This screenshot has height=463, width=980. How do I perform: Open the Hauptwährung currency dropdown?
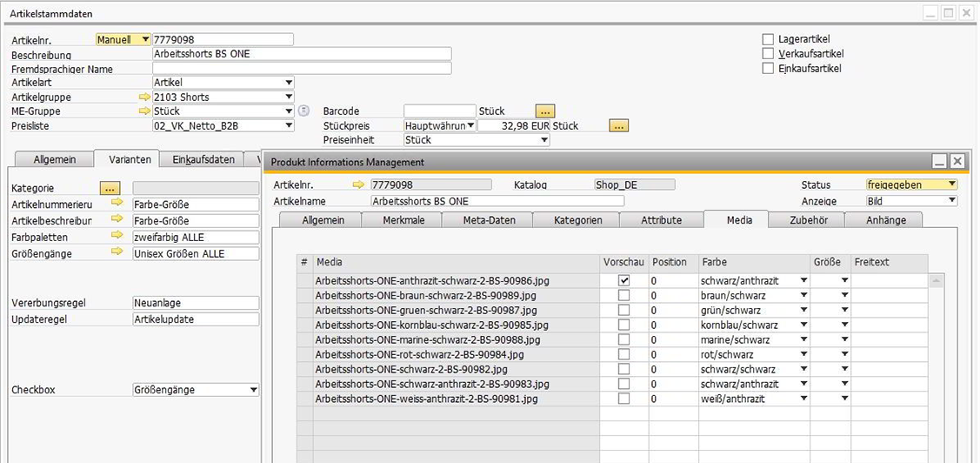coord(471,126)
